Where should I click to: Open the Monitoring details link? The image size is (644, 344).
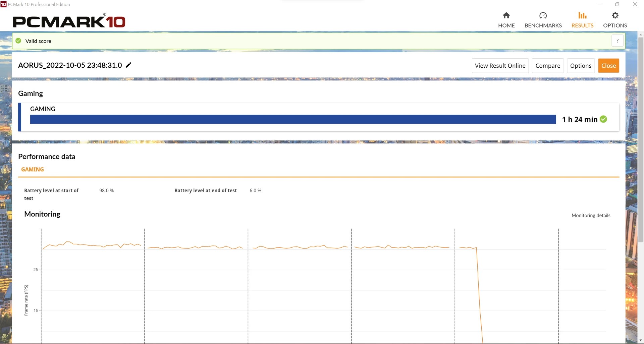(591, 215)
